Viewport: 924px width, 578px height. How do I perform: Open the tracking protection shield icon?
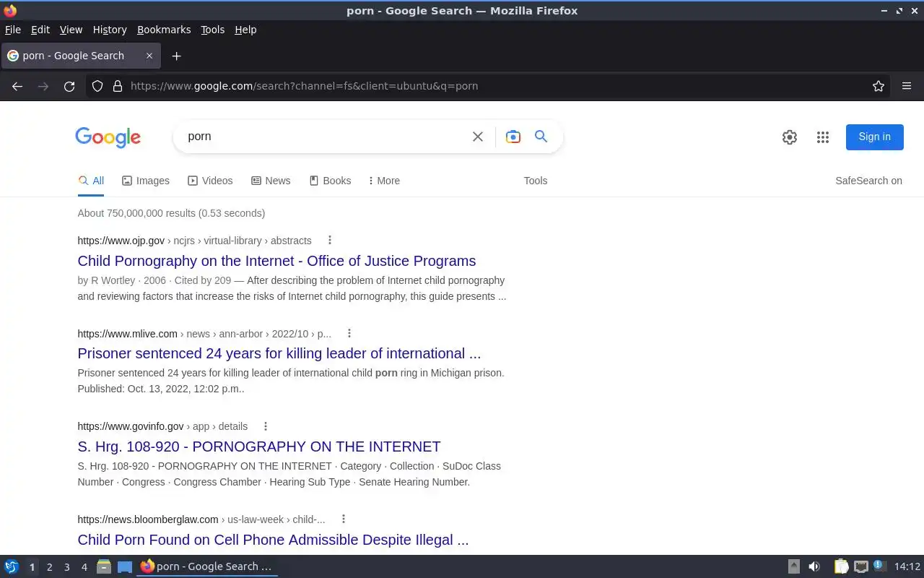tap(97, 86)
